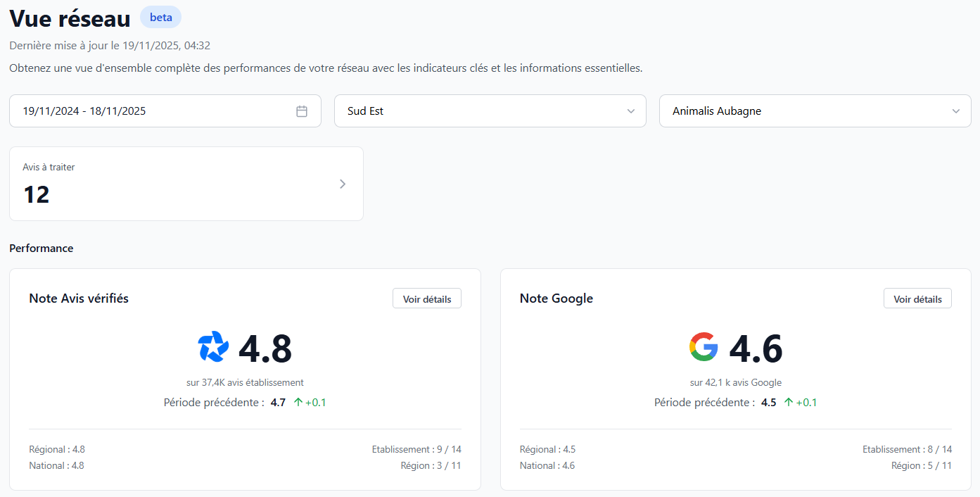Open the Sud Est region dropdown
Viewport: 980px width, 497px height.
(490, 111)
